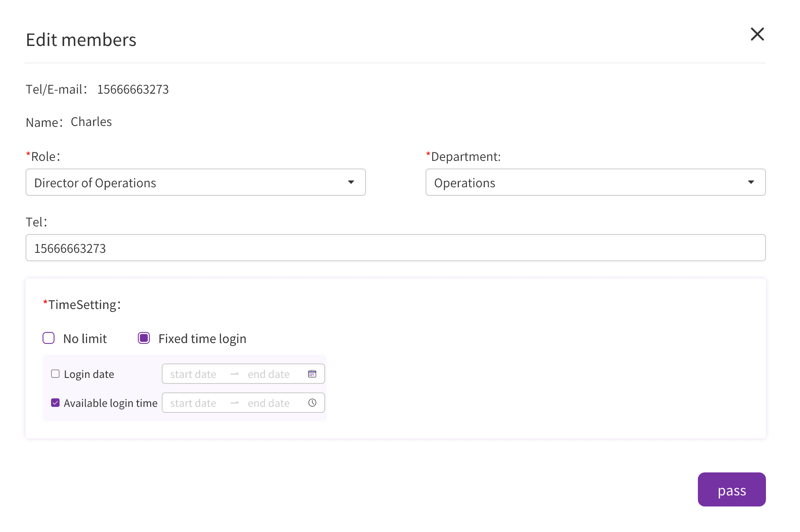Click start date in the Login date range
Image resolution: width=800 pixels, height=532 pixels.
click(193, 374)
